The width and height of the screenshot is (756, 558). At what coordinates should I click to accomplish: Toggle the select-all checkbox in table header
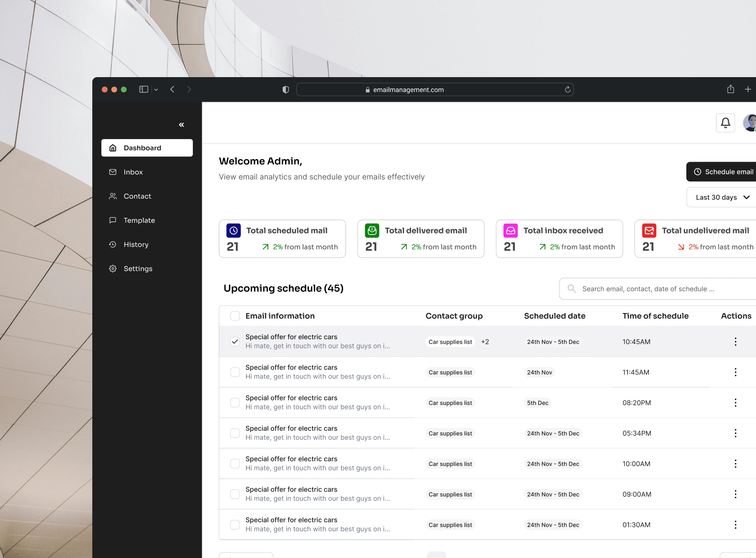tap(235, 316)
